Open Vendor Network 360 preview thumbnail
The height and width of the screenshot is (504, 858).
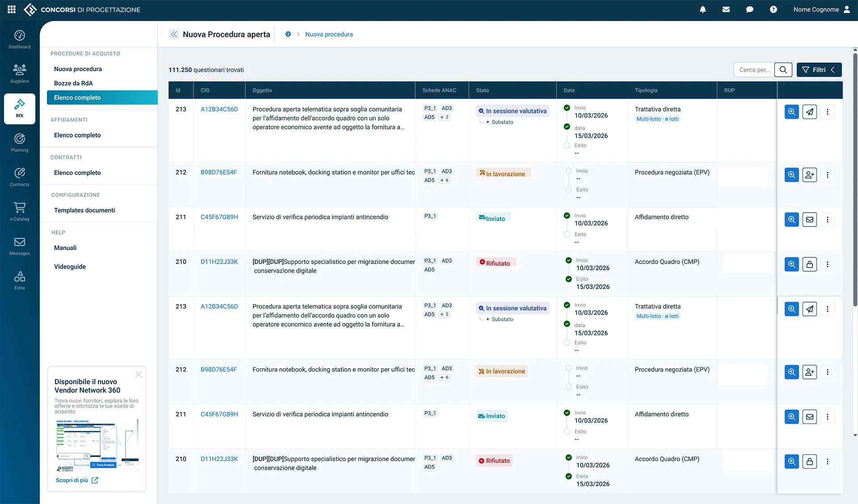point(97,445)
